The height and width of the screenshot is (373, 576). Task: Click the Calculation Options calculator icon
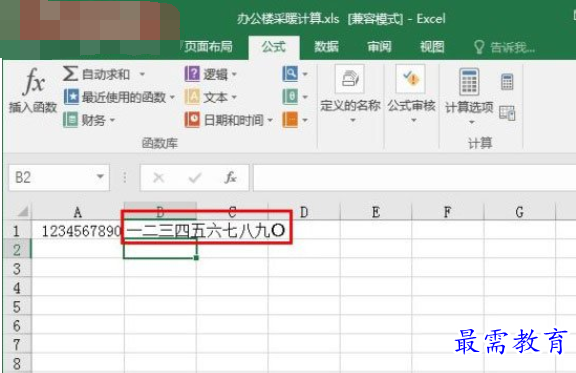point(469,82)
